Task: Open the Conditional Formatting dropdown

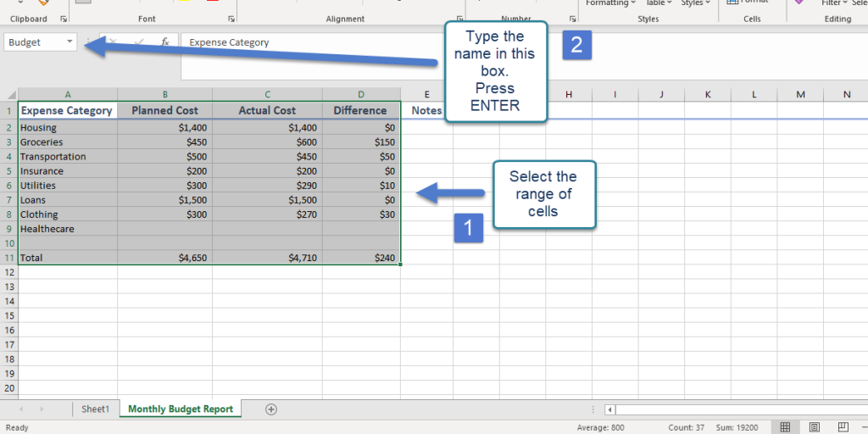Action: click(x=610, y=3)
